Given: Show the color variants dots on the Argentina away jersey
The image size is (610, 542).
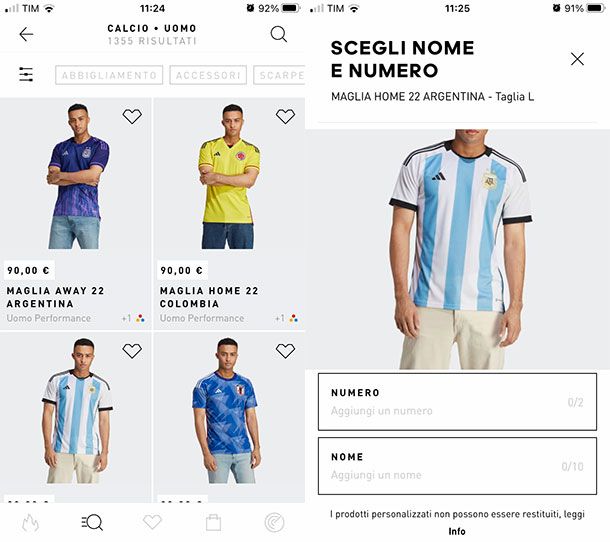Looking at the screenshot, I should (x=140, y=319).
